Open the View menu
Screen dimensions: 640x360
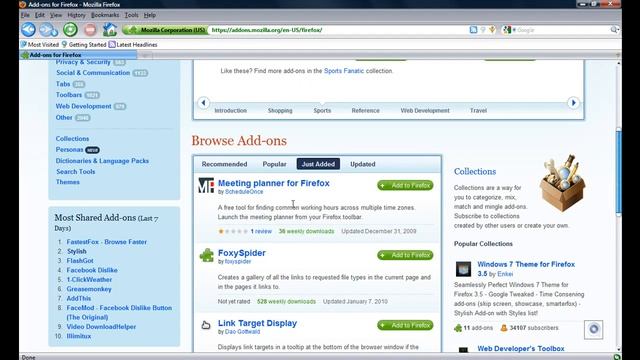pos(56,15)
